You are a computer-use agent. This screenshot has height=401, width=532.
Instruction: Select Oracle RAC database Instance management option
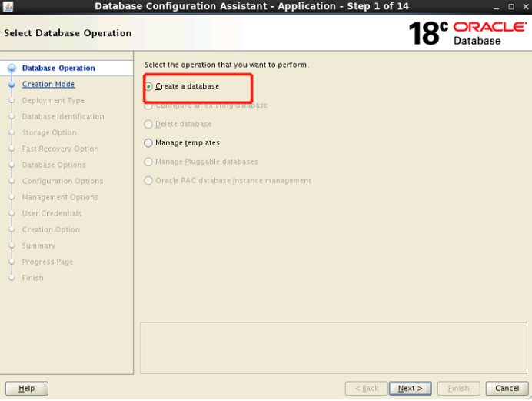click(148, 180)
